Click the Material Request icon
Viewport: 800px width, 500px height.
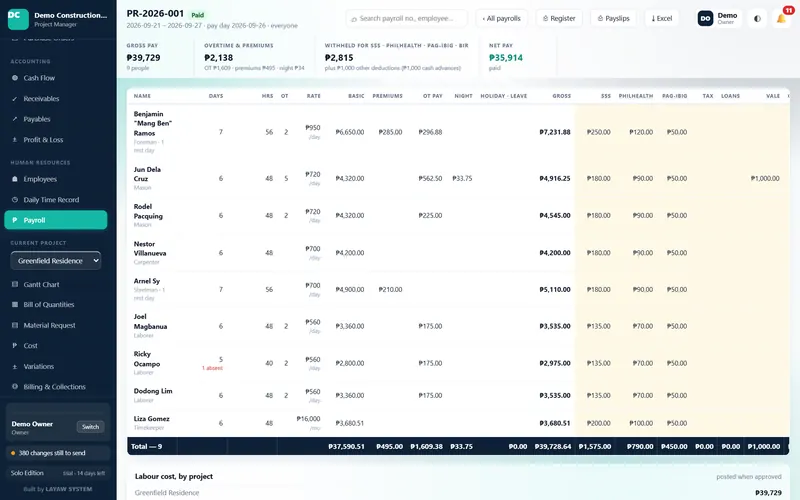(x=15, y=325)
